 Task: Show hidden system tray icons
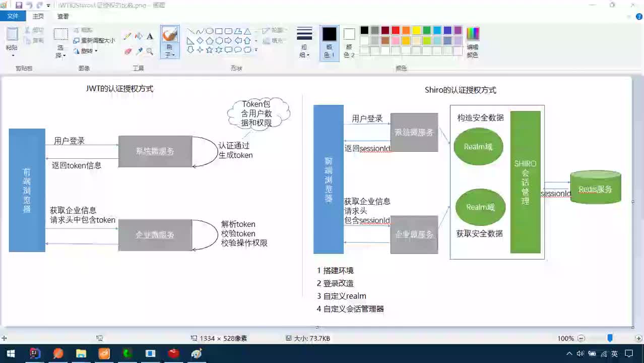click(x=569, y=353)
